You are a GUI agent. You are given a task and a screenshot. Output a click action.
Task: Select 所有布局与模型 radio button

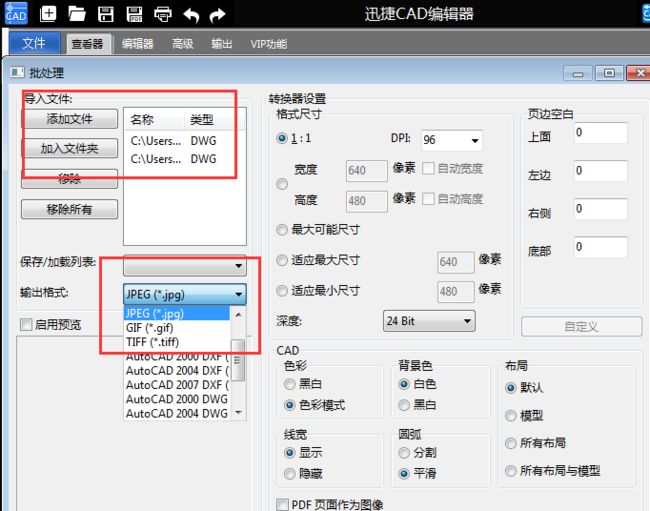511,471
